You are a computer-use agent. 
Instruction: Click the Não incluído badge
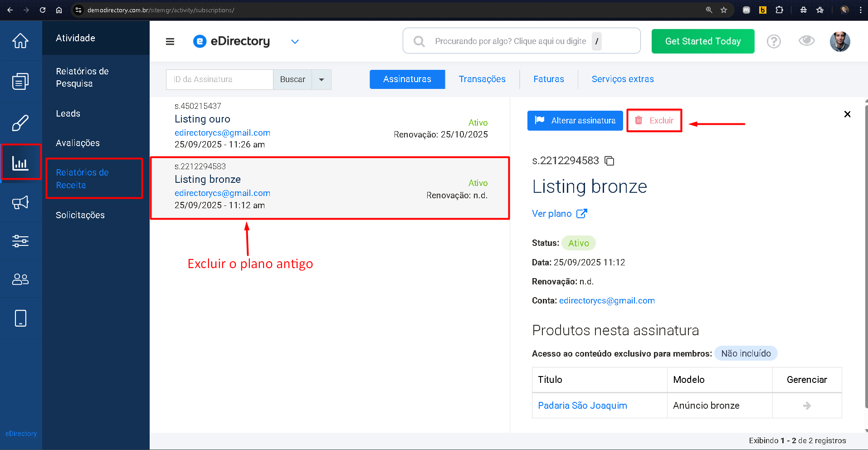(746, 353)
